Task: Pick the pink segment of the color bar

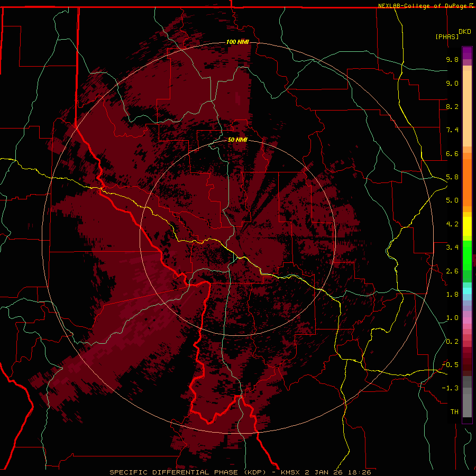Action: click(x=467, y=321)
